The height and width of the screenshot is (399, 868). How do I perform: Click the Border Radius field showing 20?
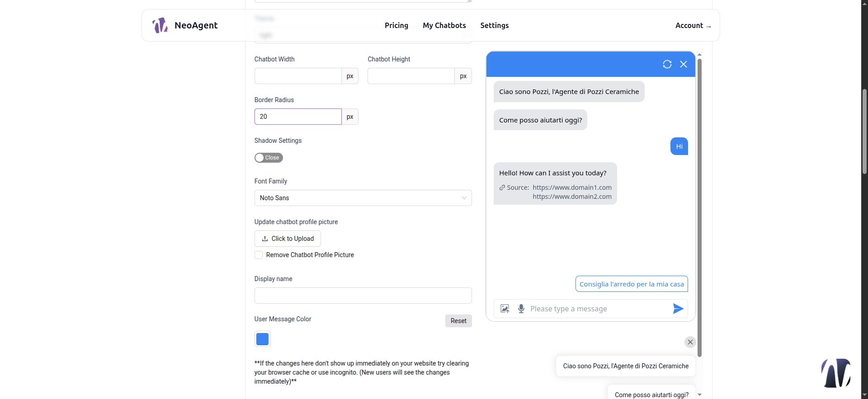pyautogui.click(x=298, y=117)
